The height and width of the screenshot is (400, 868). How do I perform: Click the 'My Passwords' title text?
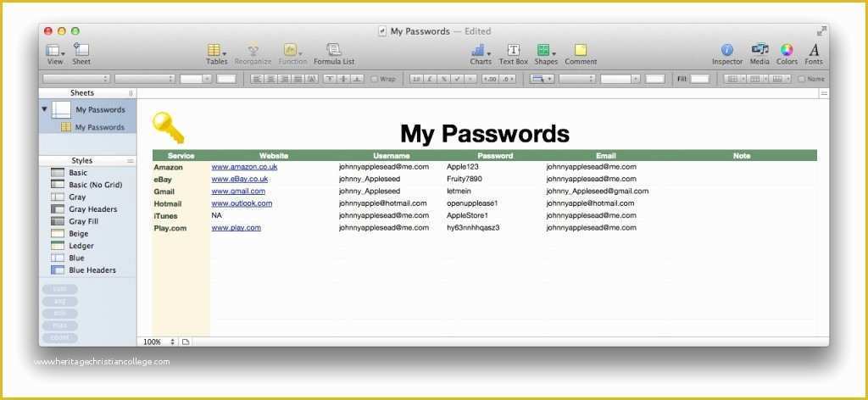(484, 133)
